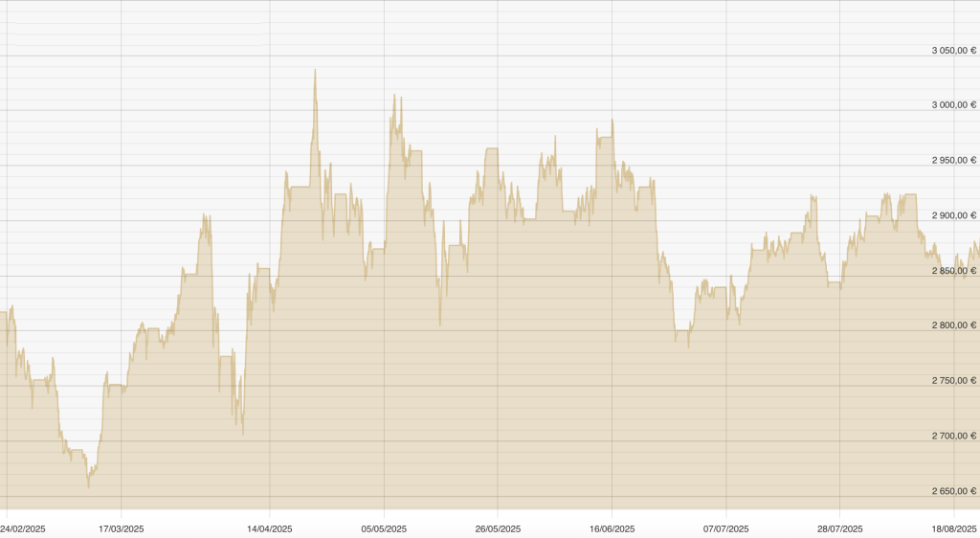
Task: Click the 18/08/2025 date label
Action: tap(952, 527)
